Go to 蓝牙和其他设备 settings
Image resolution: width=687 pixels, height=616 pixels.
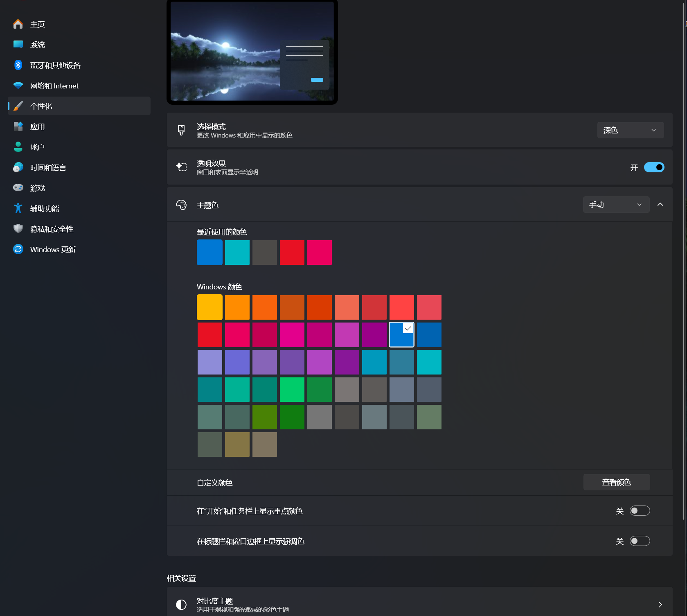coord(79,65)
